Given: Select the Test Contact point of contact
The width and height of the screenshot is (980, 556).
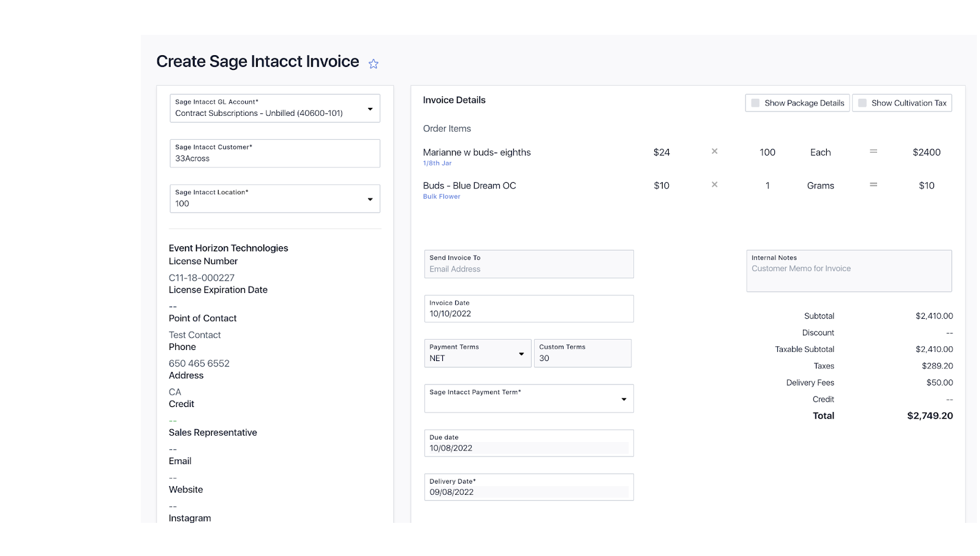Looking at the screenshot, I should 194,335.
